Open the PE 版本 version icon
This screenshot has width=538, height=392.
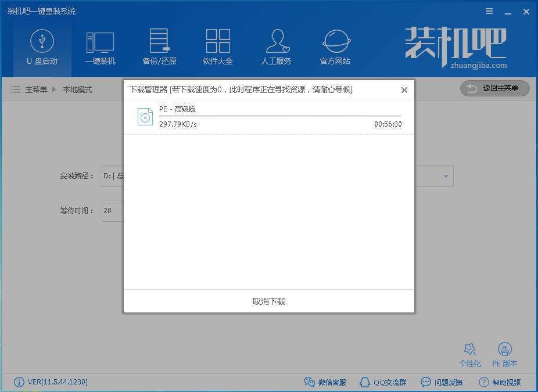tap(504, 355)
